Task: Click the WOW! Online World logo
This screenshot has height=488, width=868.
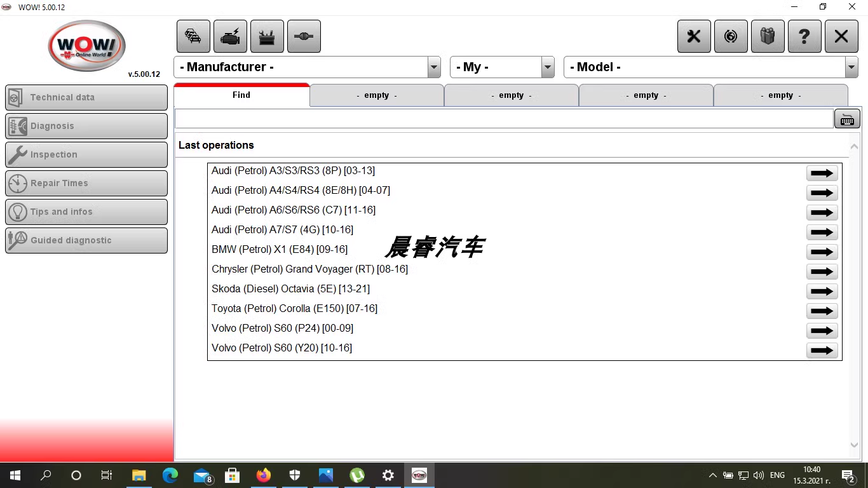Action: (x=86, y=46)
